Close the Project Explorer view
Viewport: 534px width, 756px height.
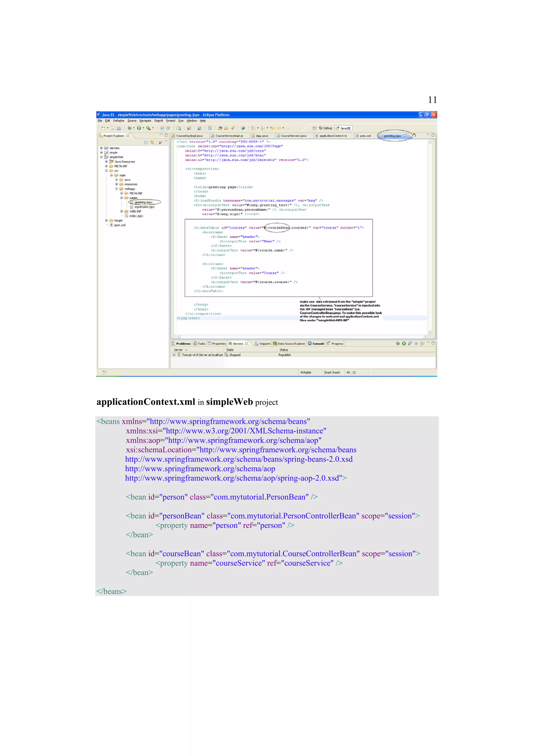coord(128,135)
